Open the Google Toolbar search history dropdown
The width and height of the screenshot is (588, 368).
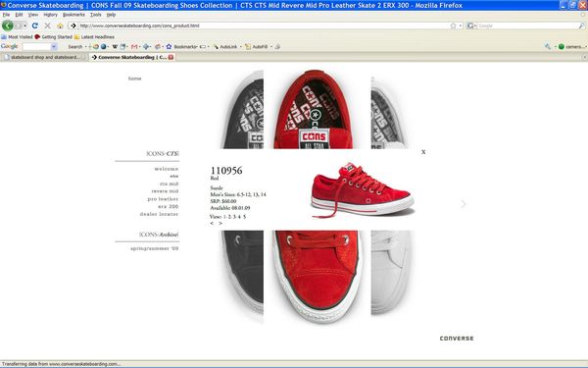(54, 46)
